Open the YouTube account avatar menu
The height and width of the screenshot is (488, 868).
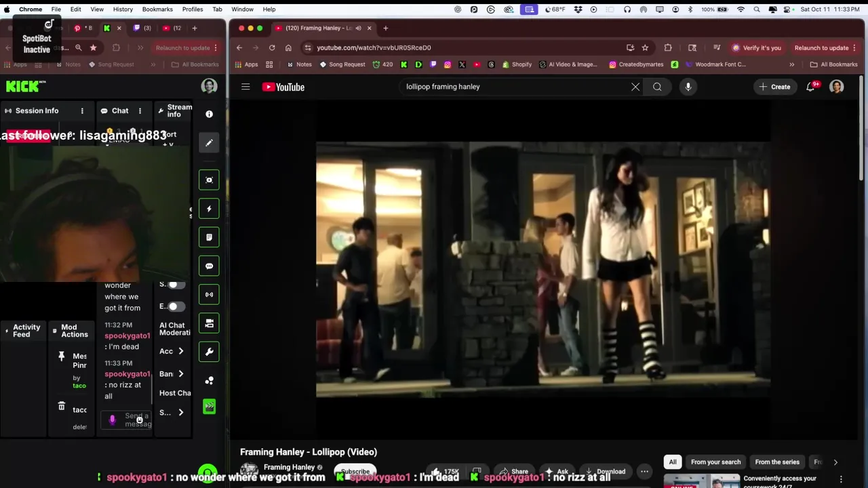point(837,87)
